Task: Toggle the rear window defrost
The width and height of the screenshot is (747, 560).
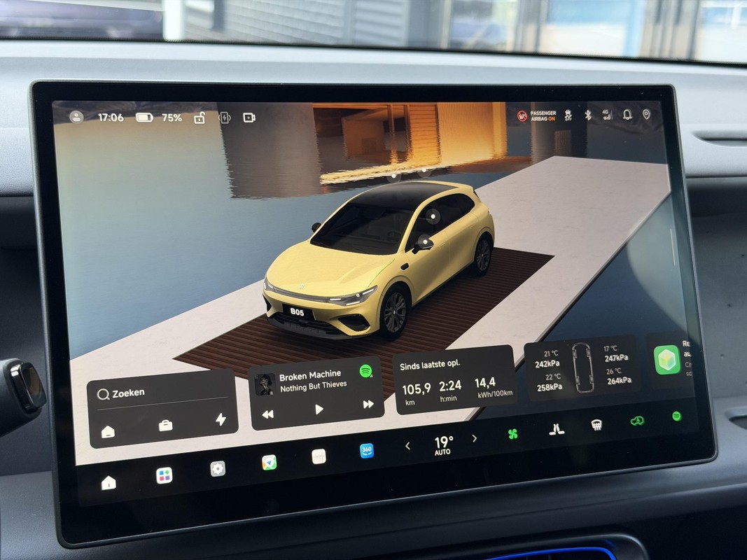Action: tap(596, 424)
